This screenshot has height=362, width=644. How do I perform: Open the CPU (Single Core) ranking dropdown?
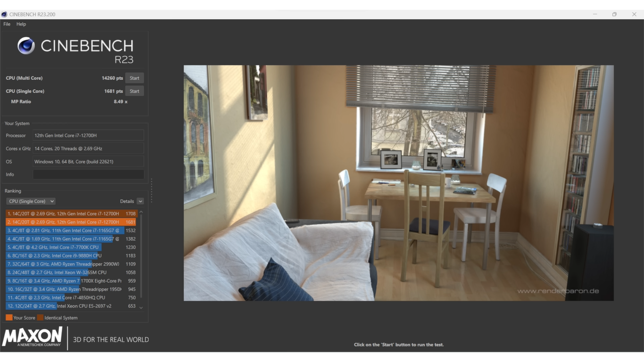(x=31, y=201)
